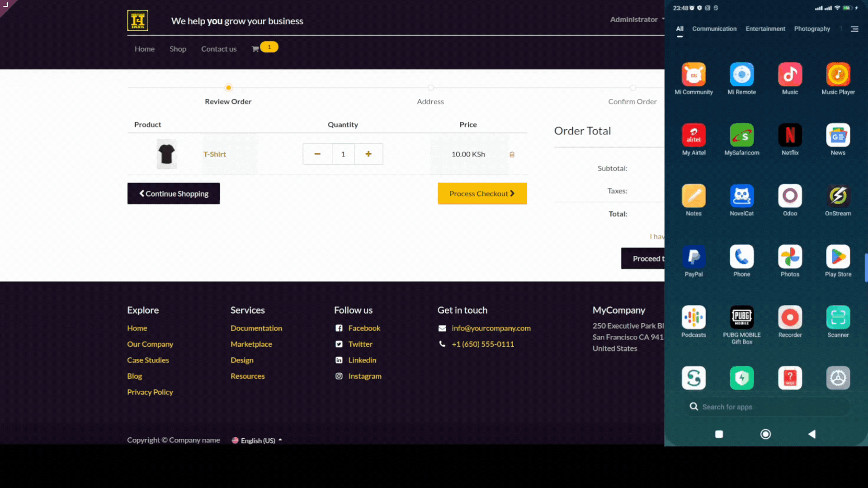Tap the Play Store icon
The width and height of the screenshot is (868, 488).
[838, 257]
